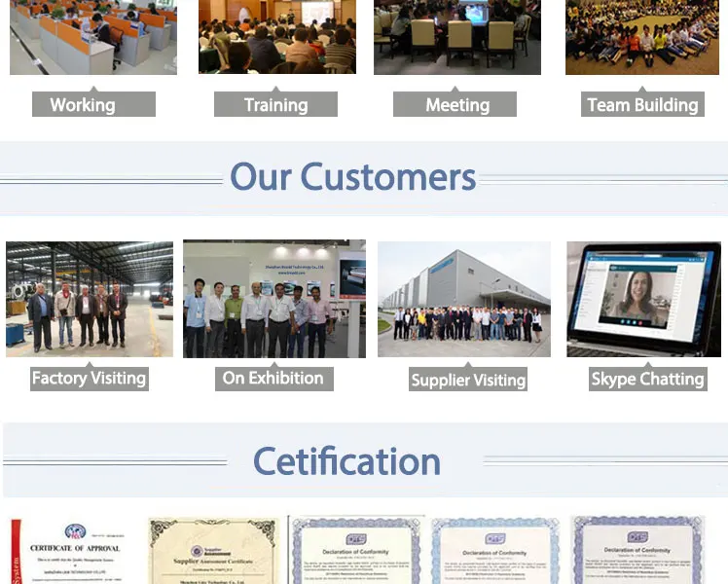Open the Team Building group photo
728x584 pixels.
coord(642,37)
